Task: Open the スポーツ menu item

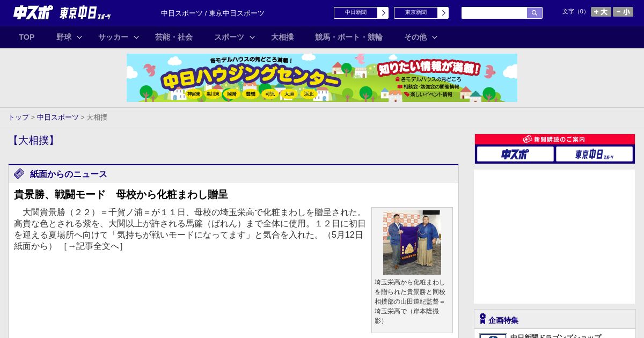Action: [229, 37]
